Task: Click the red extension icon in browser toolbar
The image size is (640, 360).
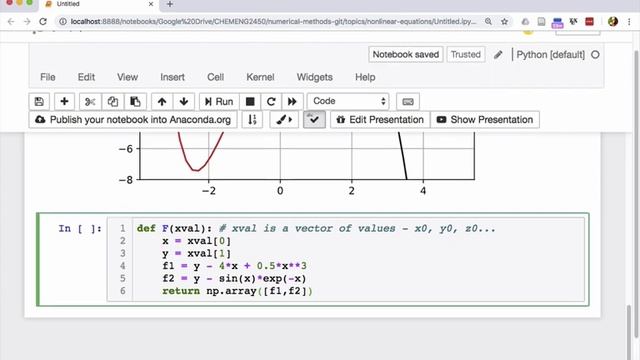Action: click(x=589, y=22)
